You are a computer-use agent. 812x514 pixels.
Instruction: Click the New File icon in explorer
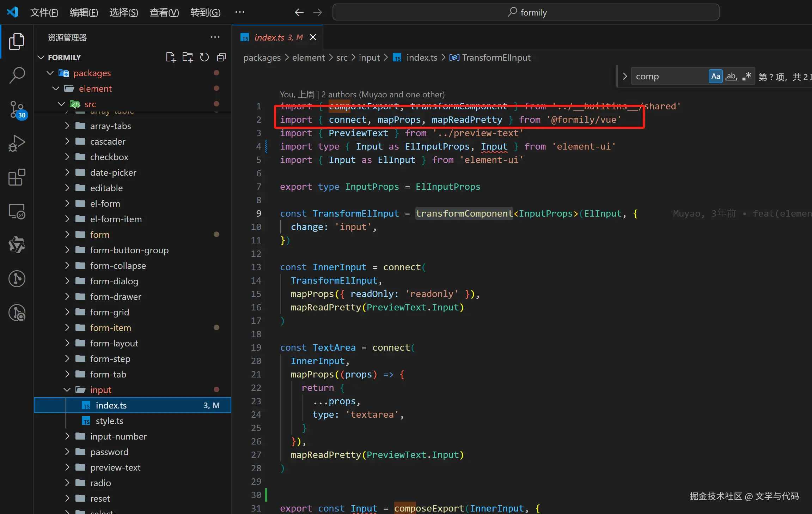(x=171, y=57)
